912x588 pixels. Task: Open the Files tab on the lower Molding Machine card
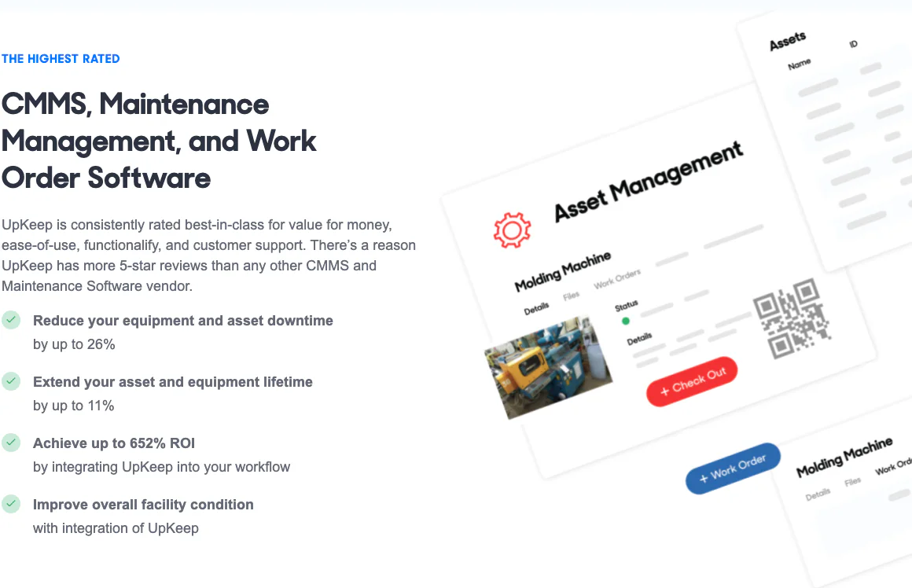pos(853,482)
